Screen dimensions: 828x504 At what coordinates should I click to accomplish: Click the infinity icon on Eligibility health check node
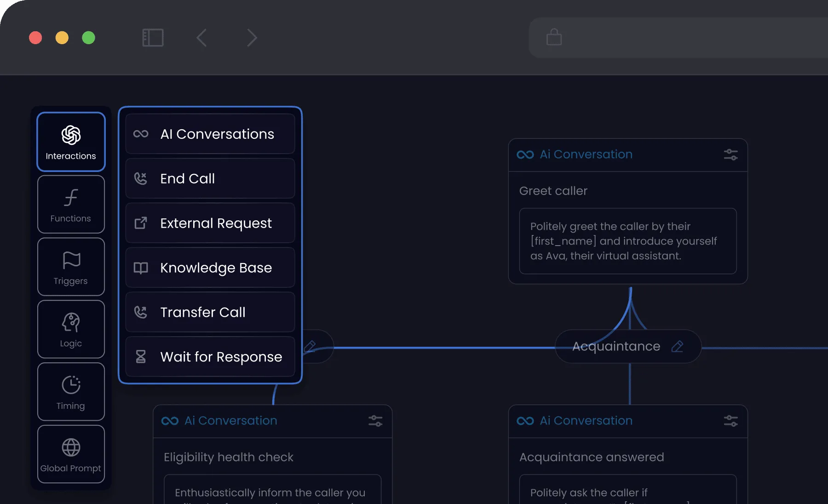(170, 421)
